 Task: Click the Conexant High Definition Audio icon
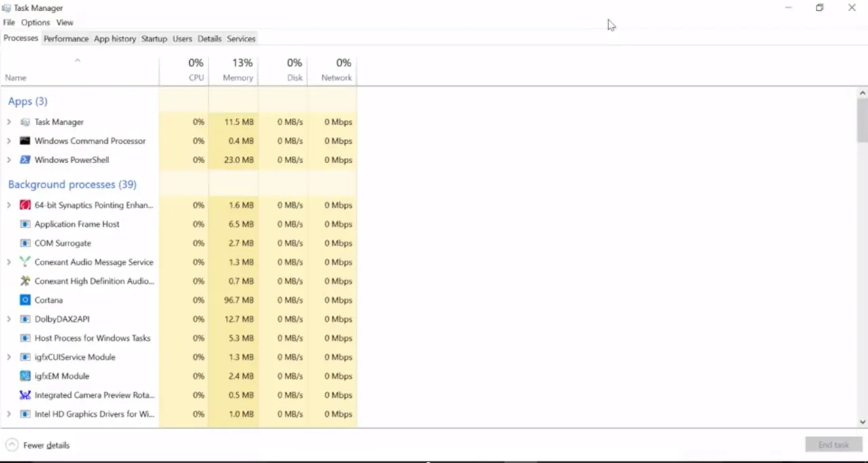25,281
